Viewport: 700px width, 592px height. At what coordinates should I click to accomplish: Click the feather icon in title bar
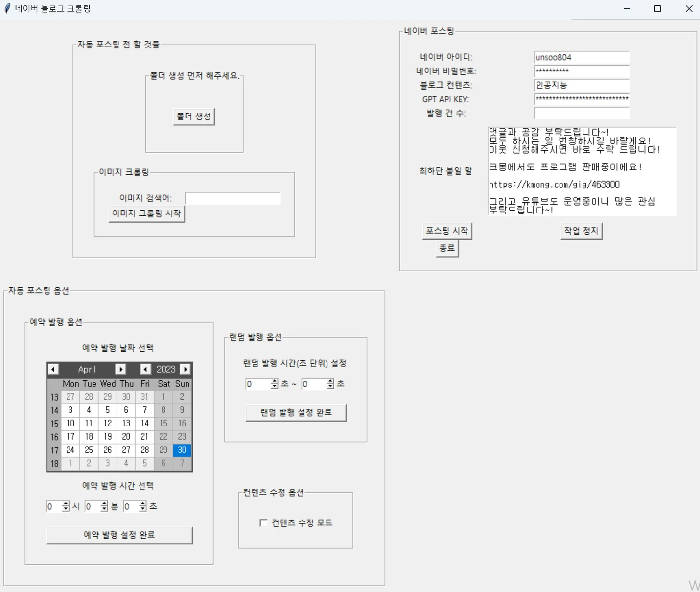click(7, 8)
